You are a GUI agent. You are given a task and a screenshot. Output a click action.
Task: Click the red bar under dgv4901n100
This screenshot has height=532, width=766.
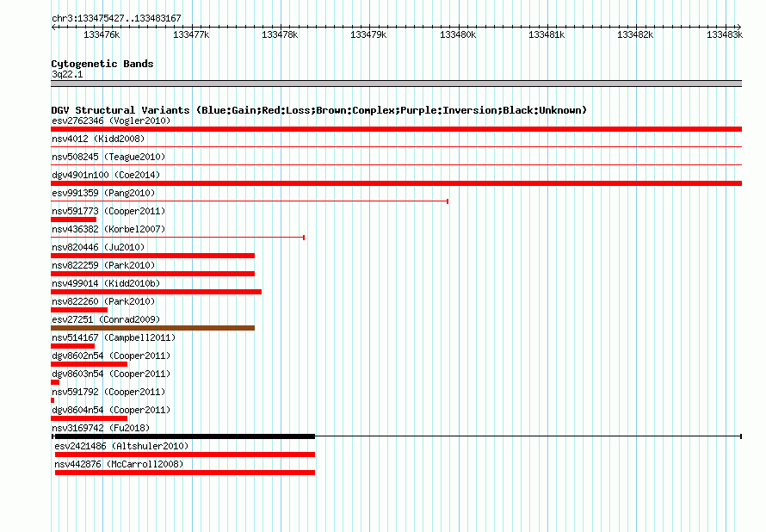(x=396, y=183)
